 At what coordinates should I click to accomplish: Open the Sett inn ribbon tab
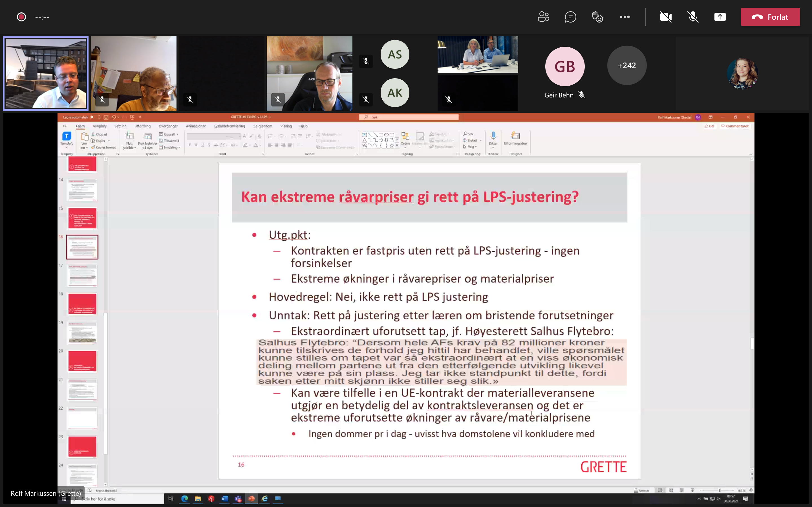pyautogui.click(x=120, y=126)
